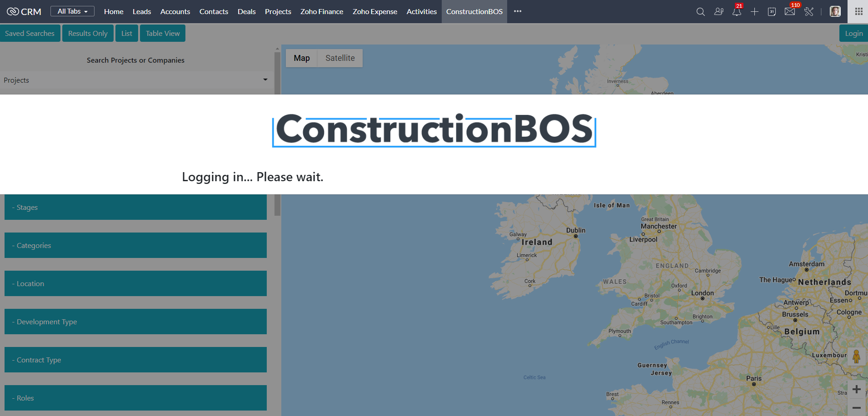Click the Zoho CRM logo
868x416 pixels.
24,11
